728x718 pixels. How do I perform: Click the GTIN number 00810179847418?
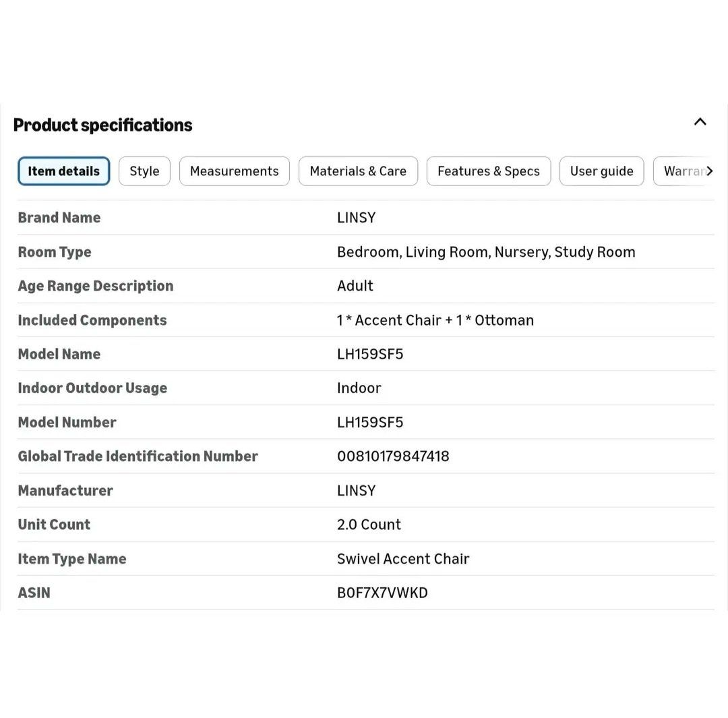pos(393,456)
